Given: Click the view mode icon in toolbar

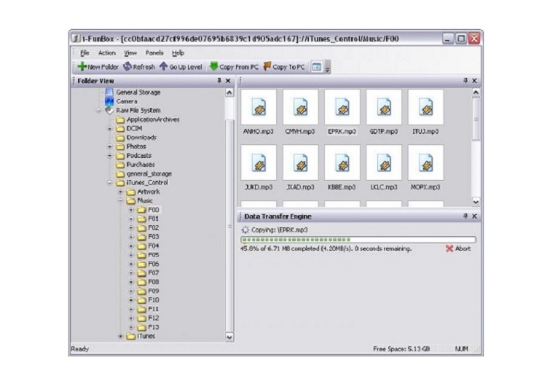Looking at the screenshot, I should [317, 67].
